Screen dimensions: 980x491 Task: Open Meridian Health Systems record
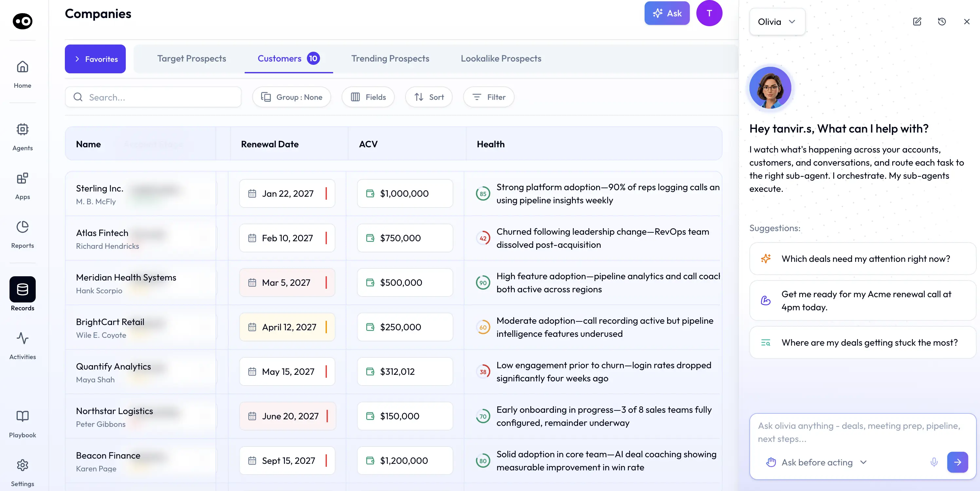pos(126,277)
